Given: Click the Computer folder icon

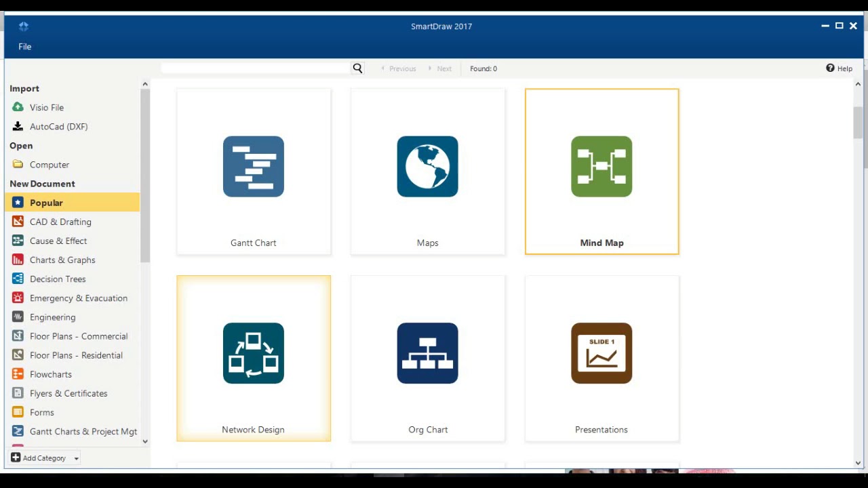Looking at the screenshot, I should pyautogui.click(x=18, y=164).
